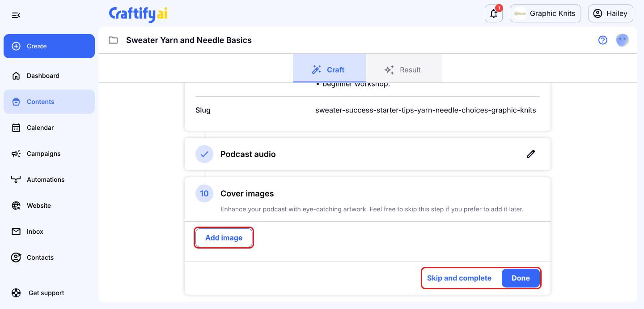
Task: Open Contacts in the sidebar
Action: pos(49,257)
